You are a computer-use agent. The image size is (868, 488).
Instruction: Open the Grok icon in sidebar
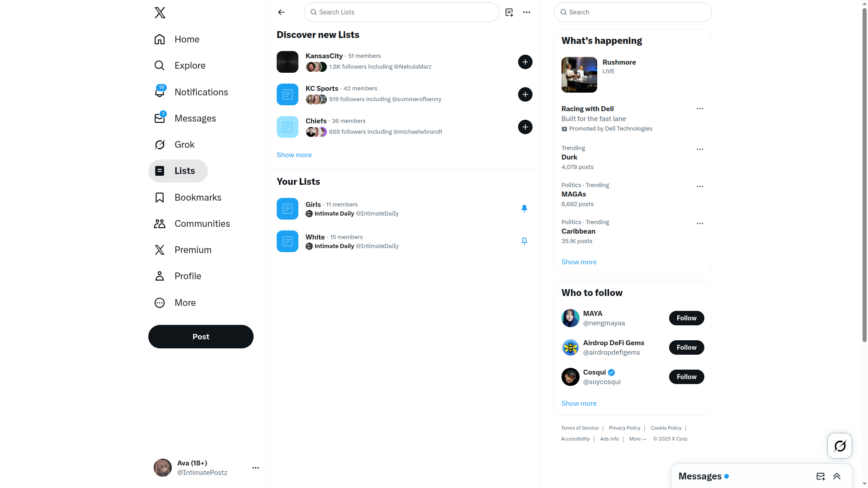160,145
